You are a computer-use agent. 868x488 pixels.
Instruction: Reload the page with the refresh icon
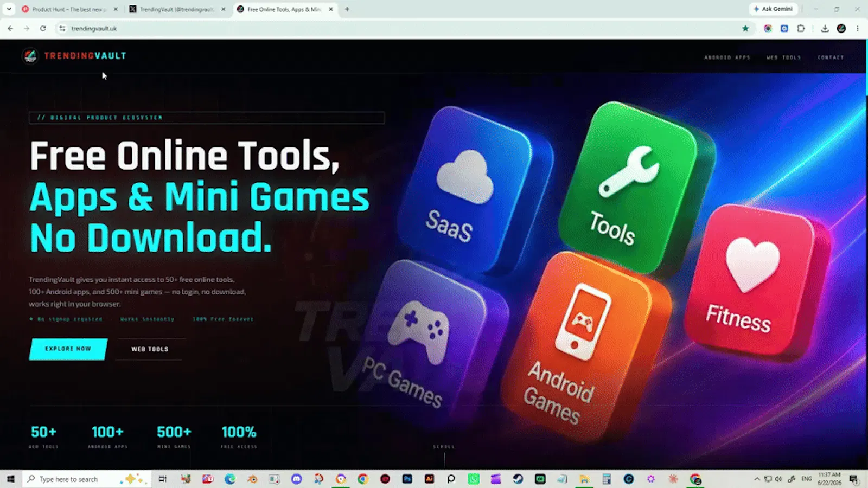coord(43,28)
